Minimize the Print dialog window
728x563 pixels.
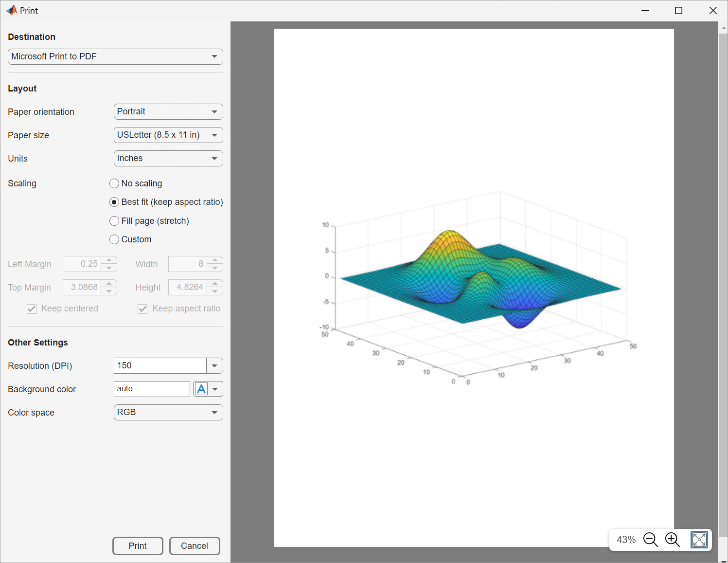click(645, 11)
